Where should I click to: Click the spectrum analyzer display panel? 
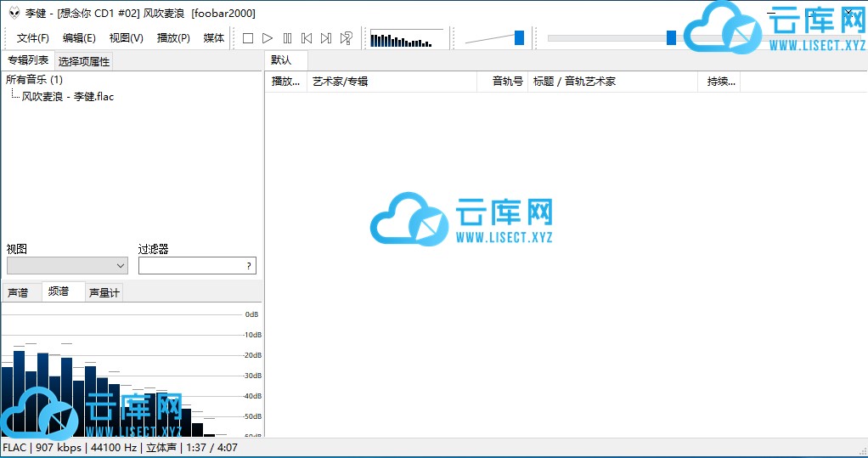coord(131,370)
